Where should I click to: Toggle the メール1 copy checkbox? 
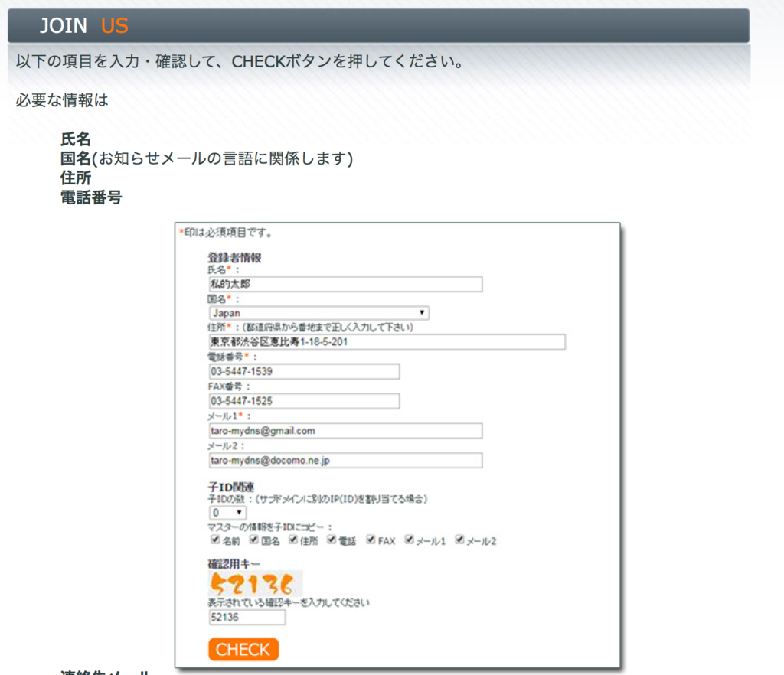coord(410,540)
